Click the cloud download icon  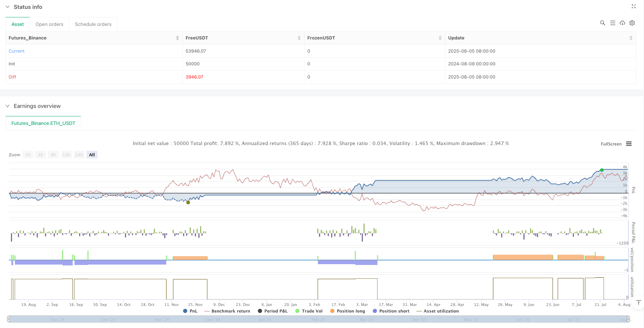coord(622,23)
